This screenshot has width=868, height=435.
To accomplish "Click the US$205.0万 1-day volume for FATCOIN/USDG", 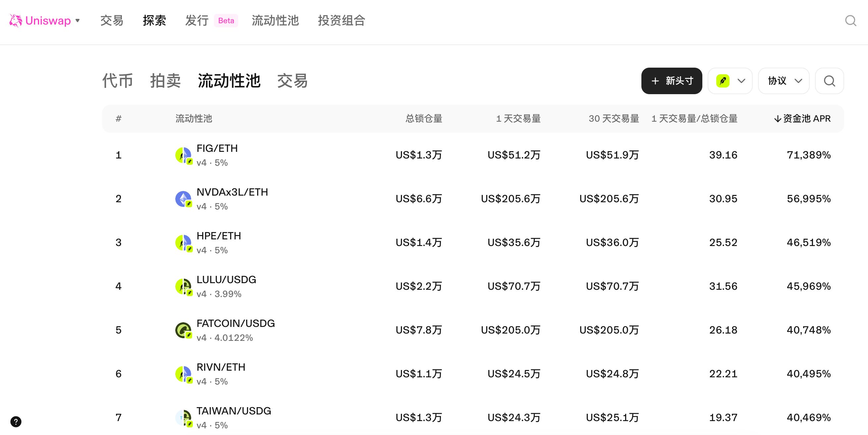I will (511, 330).
